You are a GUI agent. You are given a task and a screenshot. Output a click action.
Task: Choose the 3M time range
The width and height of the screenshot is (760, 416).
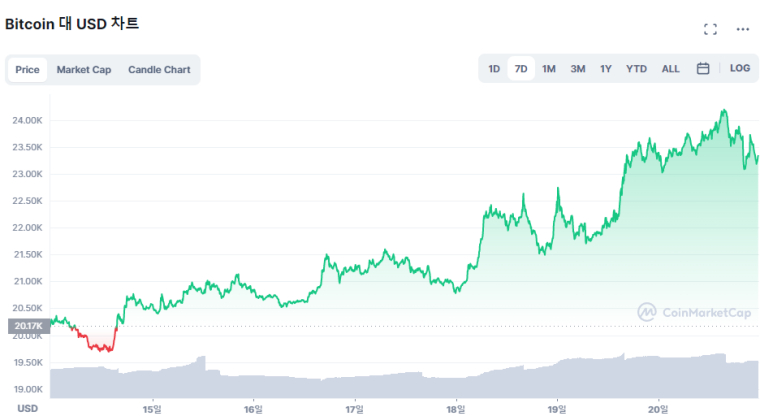pos(578,69)
